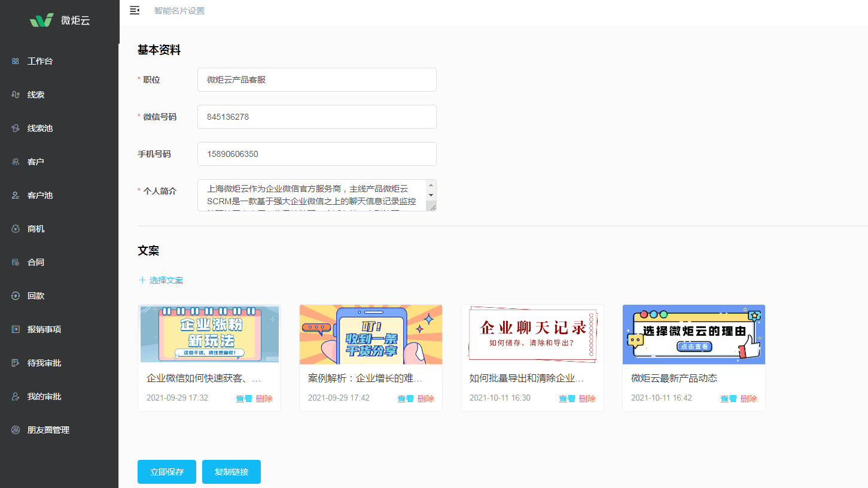Click the 朋友圈管理 sidebar icon
The image size is (868, 488).
click(15, 430)
